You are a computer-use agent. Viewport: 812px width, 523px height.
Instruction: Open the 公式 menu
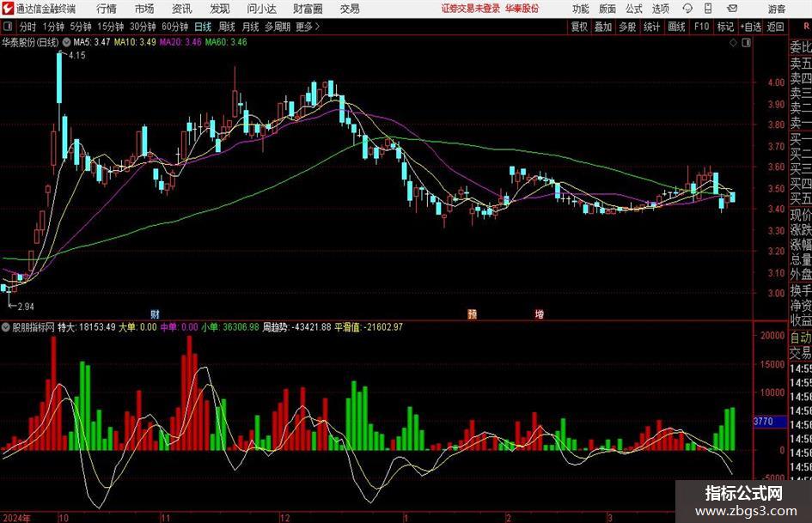(x=634, y=9)
